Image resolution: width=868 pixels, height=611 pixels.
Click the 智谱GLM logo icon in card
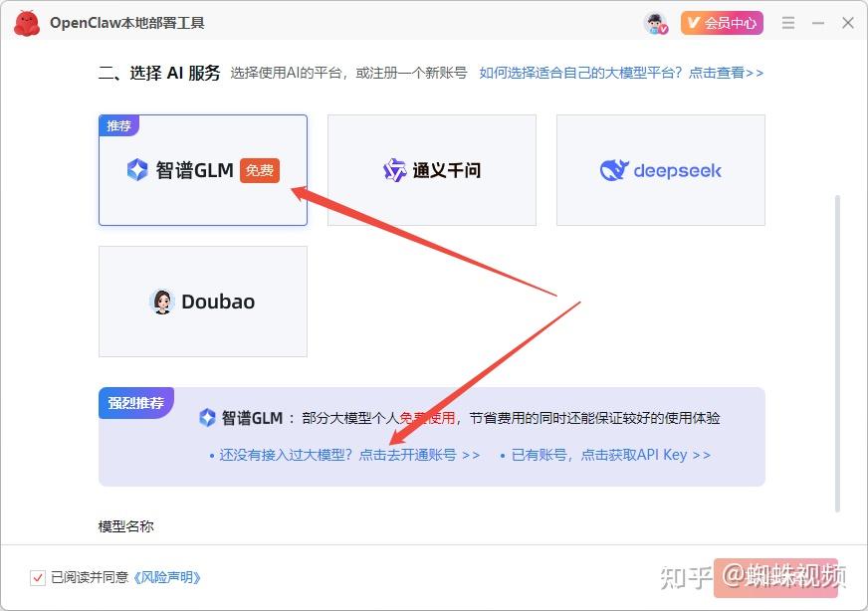point(137,170)
